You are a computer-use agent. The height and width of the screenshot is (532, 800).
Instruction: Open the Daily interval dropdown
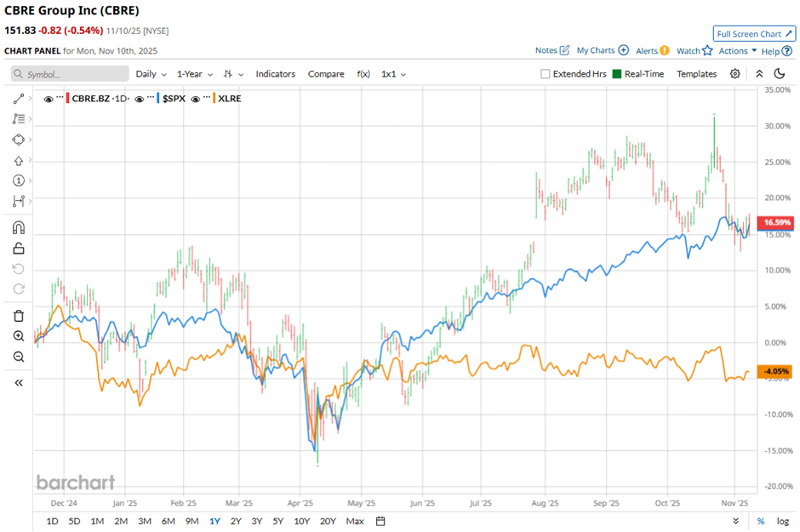[x=150, y=74]
